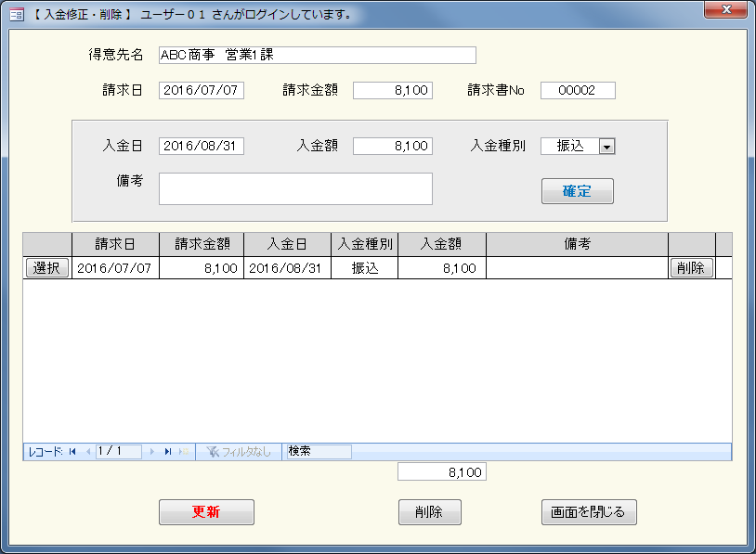Click the new record navigator icon
The image size is (756, 554).
(x=183, y=452)
